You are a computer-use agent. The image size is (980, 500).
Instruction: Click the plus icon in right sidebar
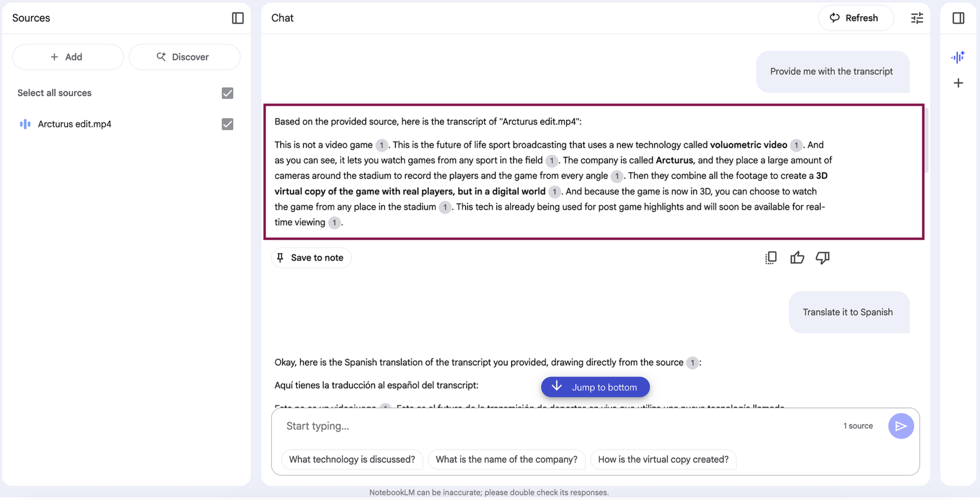coord(958,83)
